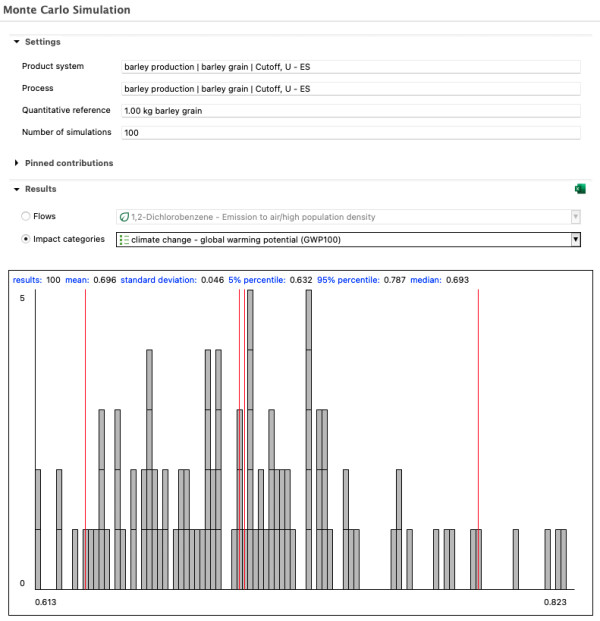Click the 0.632 percentile value
The image size is (600, 621).
point(301,280)
